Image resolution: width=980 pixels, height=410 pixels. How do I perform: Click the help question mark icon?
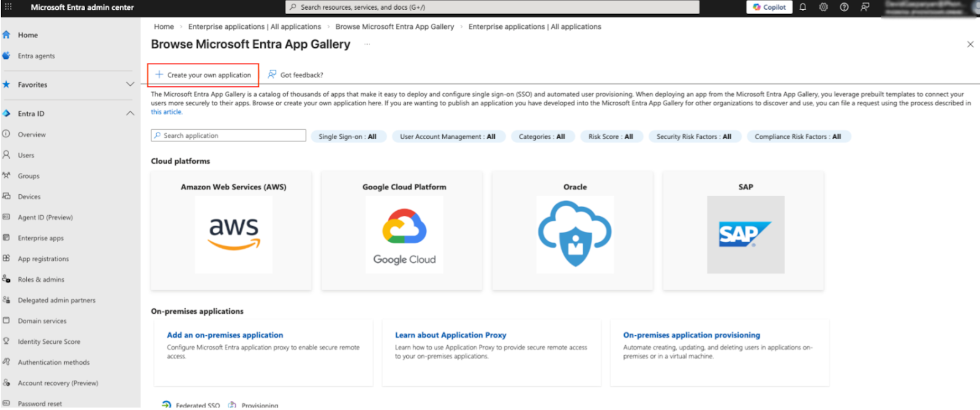844,7
